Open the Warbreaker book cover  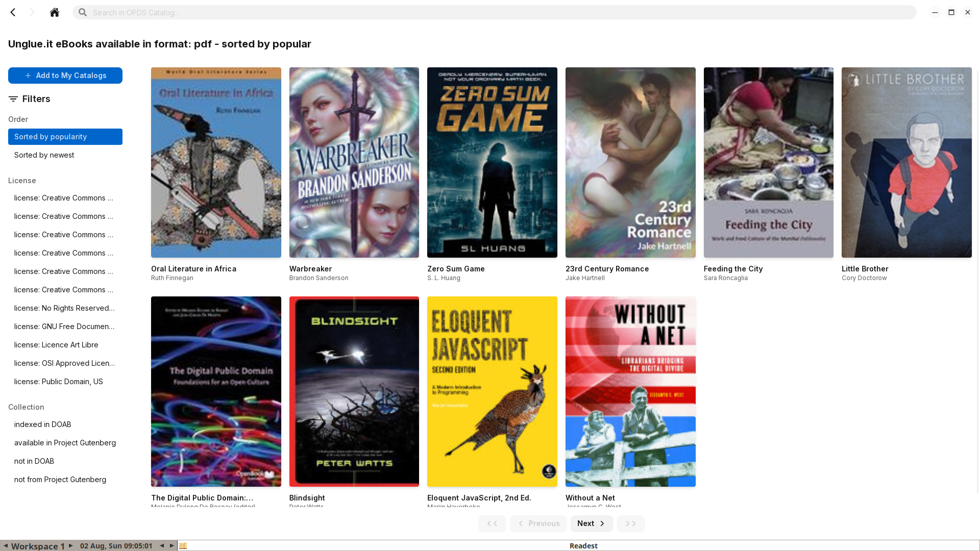click(354, 162)
